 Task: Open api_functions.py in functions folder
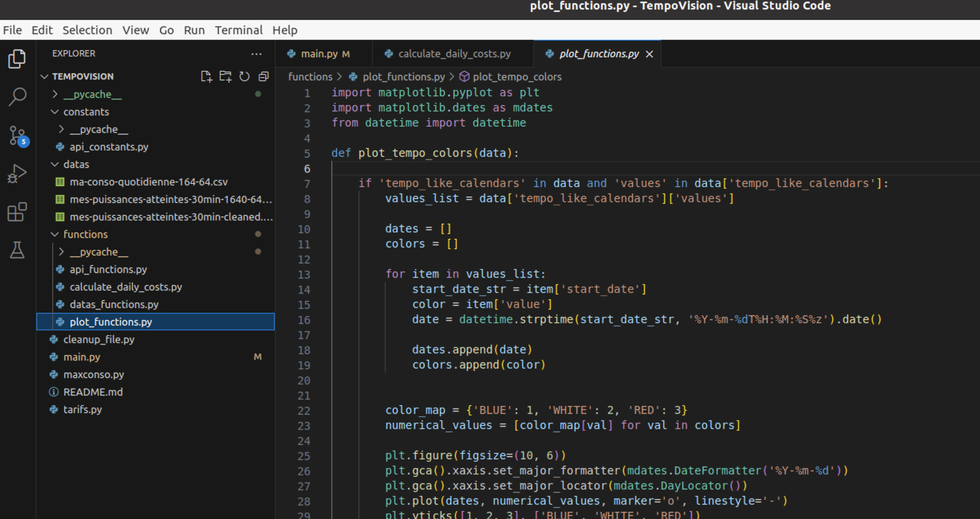tap(155, 269)
